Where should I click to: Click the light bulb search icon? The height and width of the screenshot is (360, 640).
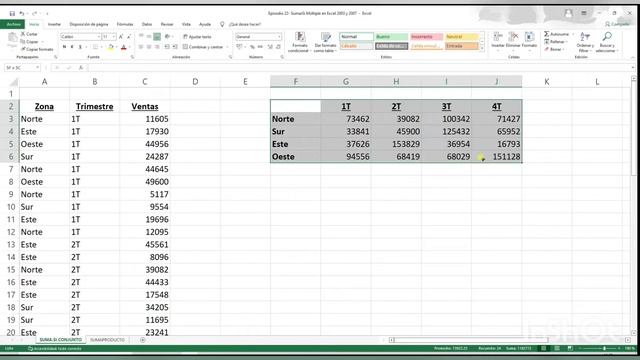tap(222, 24)
